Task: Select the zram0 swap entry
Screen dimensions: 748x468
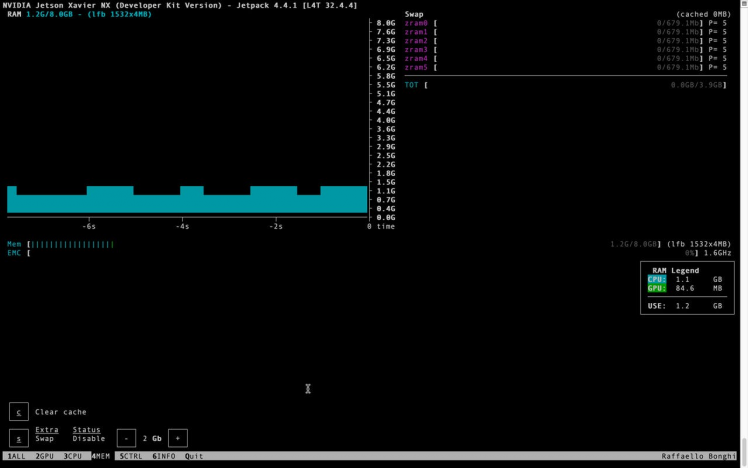Action: (416, 22)
